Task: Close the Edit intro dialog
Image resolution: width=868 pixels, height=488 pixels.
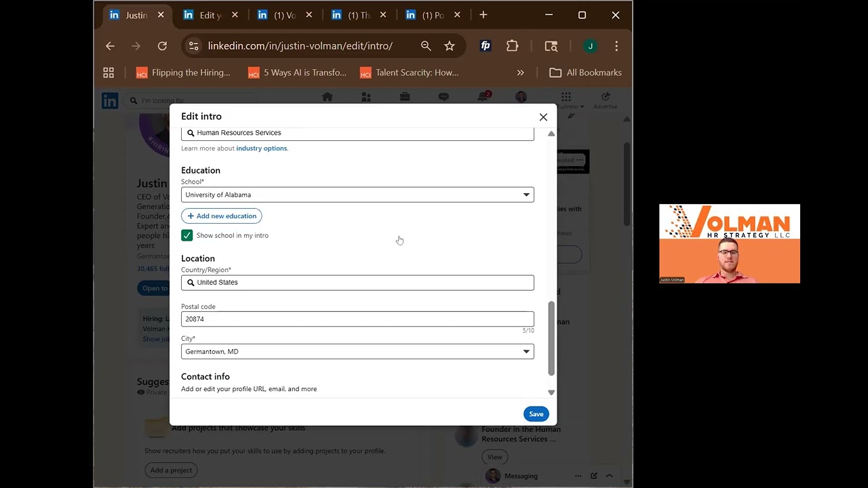Action: click(543, 117)
